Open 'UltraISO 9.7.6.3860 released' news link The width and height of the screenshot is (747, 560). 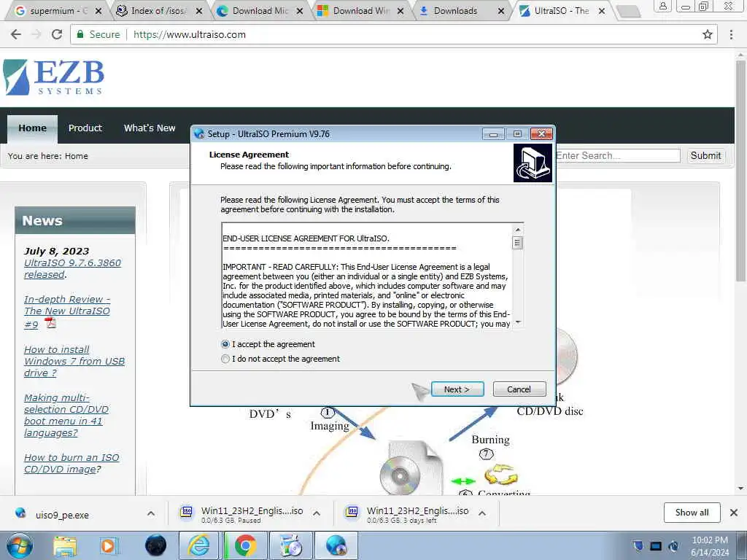tap(72, 268)
